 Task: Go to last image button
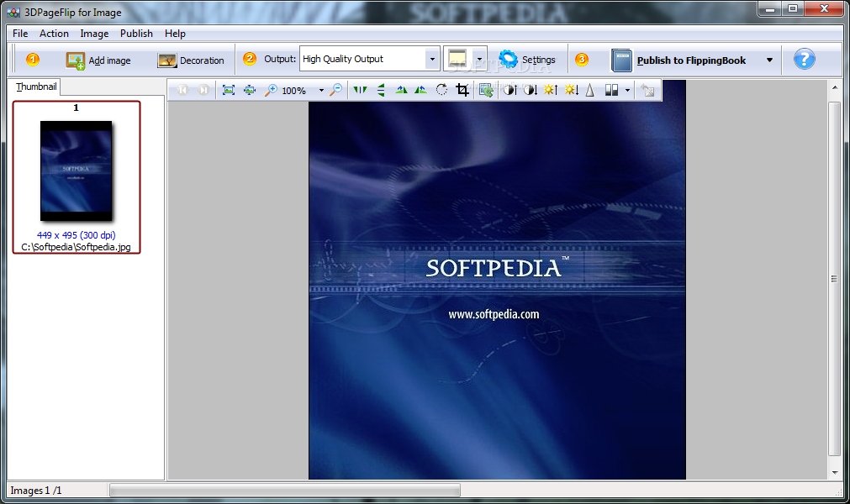(x=203, y=90)
